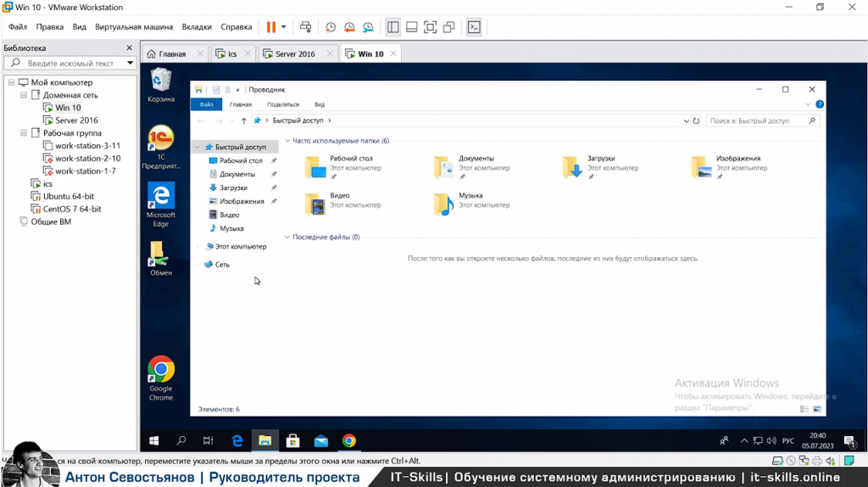Open Task View in guest taskbar
The height and width of the screenshot is (487, 868).
[x=209, y=440]
